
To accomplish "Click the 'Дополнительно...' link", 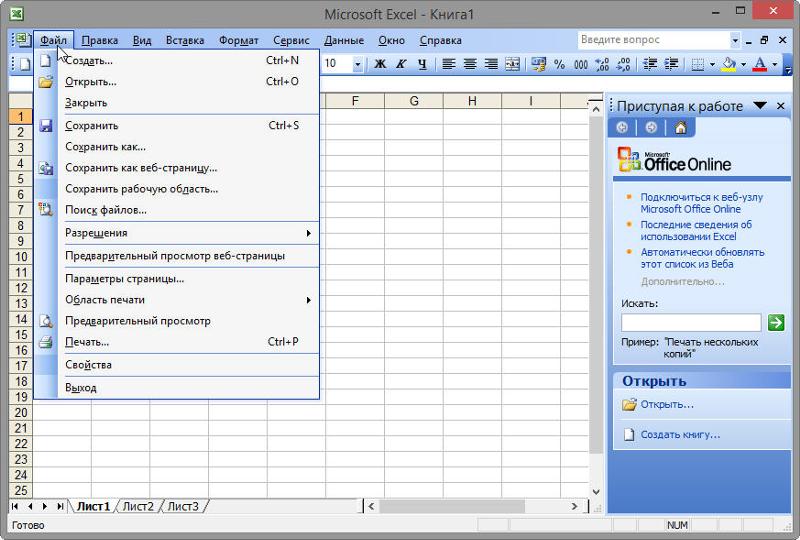I will [x=682, y=281].
